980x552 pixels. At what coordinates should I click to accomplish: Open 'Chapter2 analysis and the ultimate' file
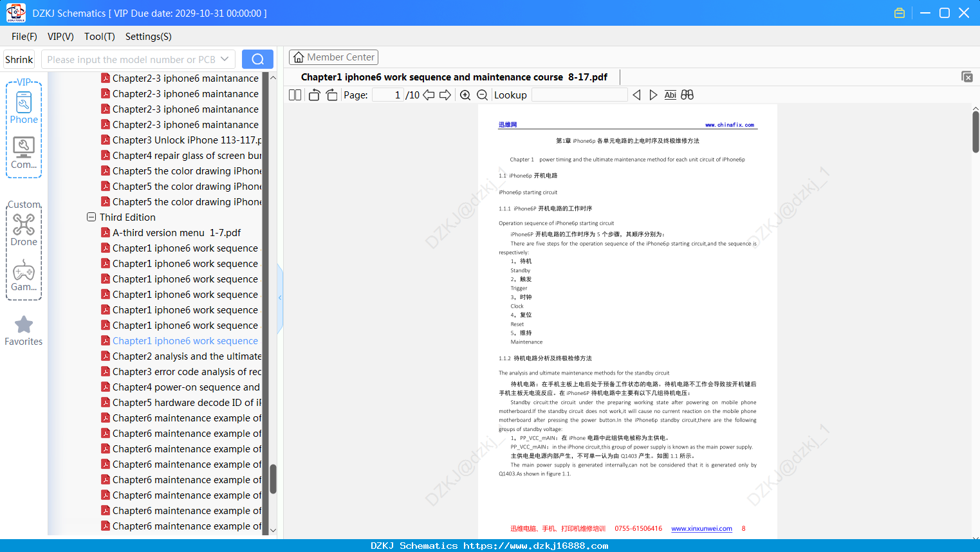181,356
